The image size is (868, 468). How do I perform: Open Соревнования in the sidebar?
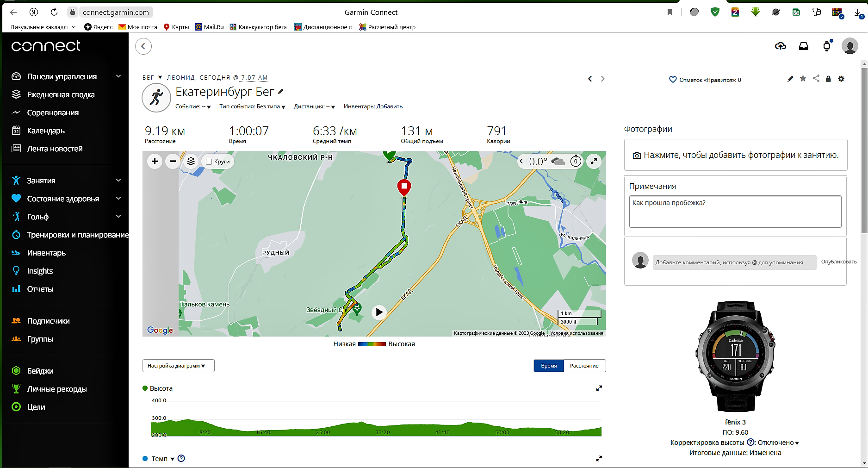(x=53, y=112)
